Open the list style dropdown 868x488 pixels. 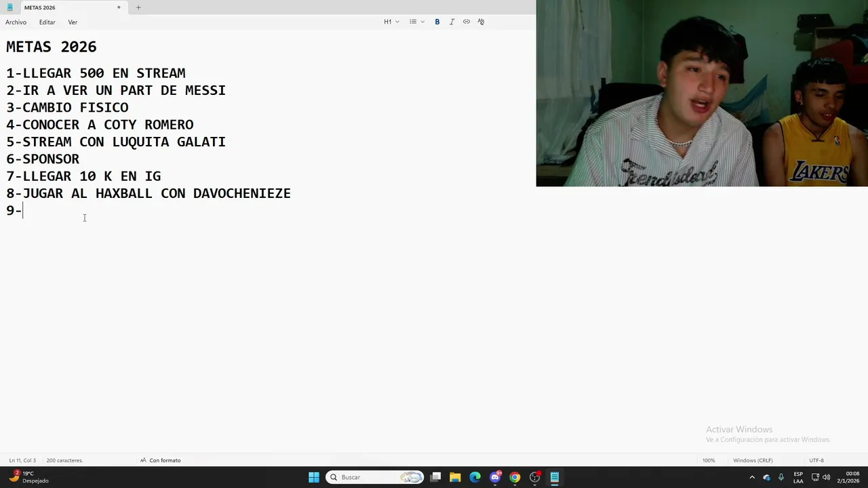[x=416, y=22]
